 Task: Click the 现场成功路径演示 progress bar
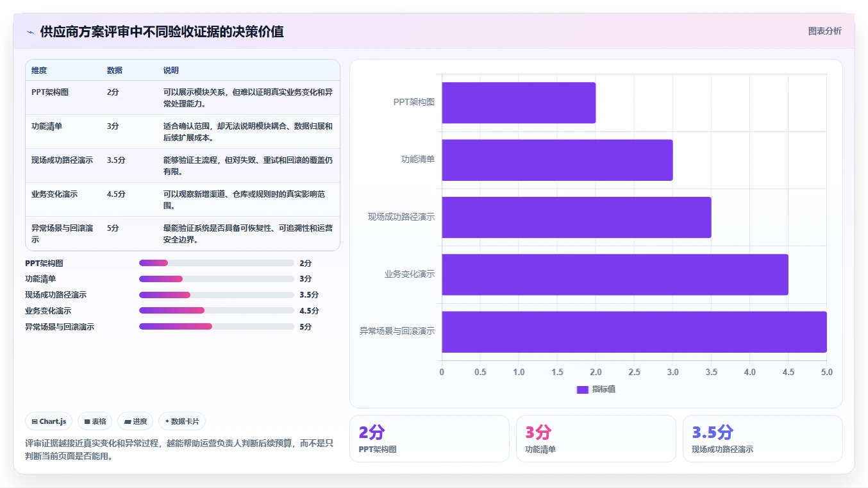coord(217,295)
